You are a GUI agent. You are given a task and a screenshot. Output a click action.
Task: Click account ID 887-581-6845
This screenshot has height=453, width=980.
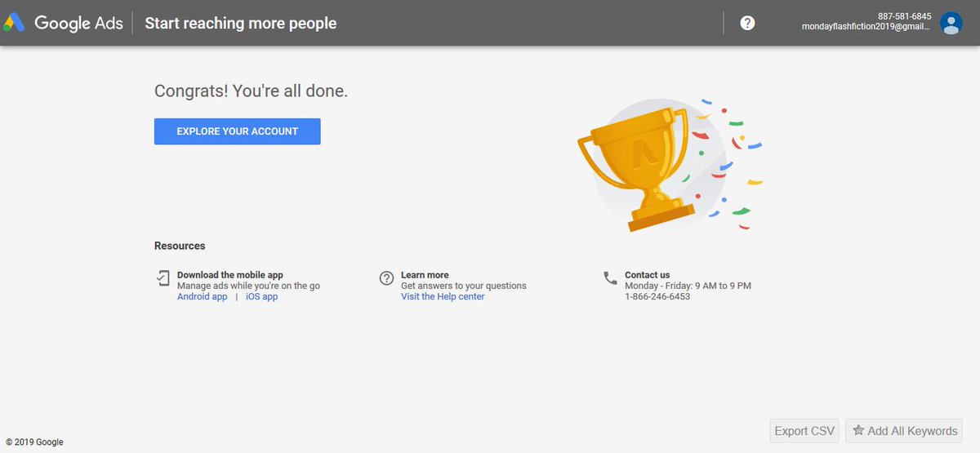click(904, 16)
